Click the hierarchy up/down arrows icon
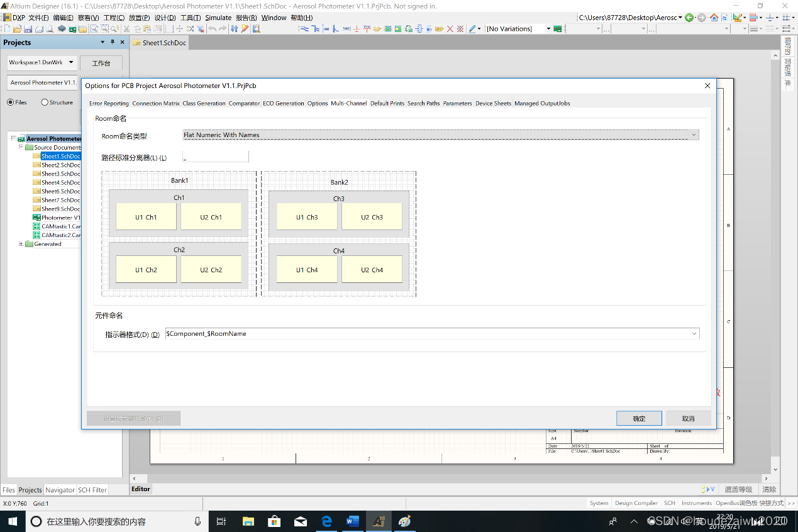The image size is (798, 532). (x=235, y=29)
